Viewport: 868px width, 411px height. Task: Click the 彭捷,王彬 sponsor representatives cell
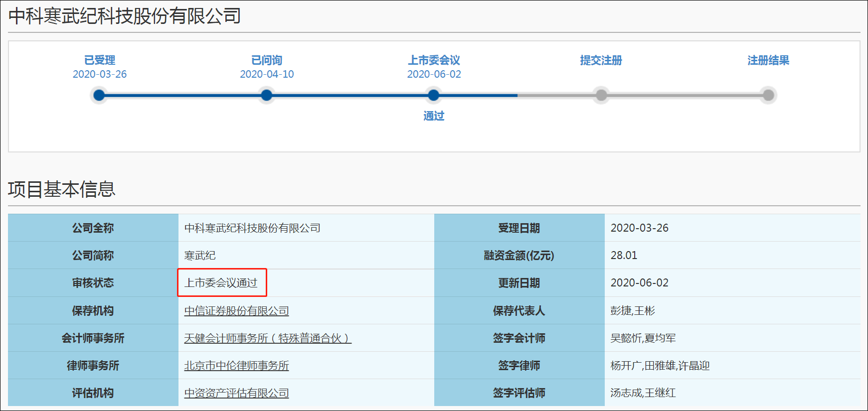633,311
